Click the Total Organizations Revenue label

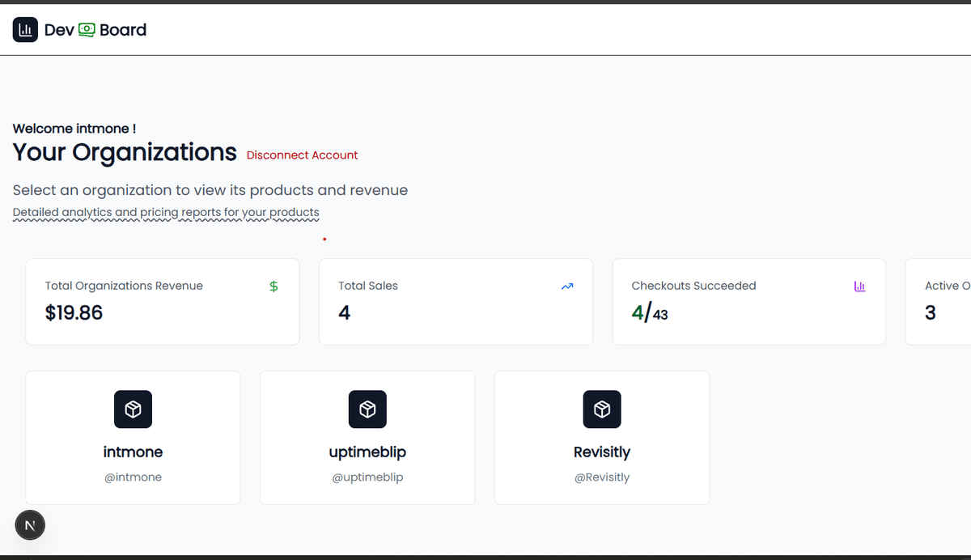click(124, 286)
